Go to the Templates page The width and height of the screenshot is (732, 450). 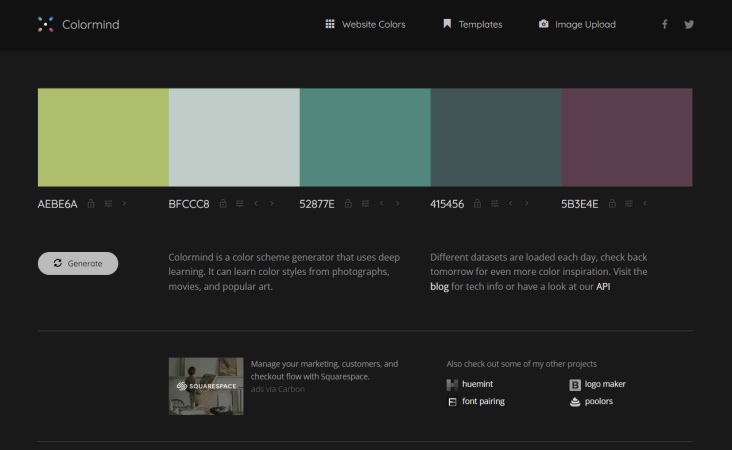tap(472, 24)
